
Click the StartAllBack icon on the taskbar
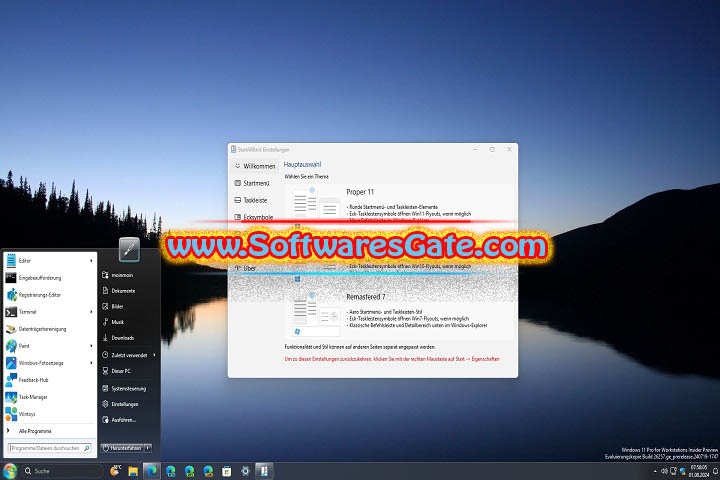(x=264, y=471)
